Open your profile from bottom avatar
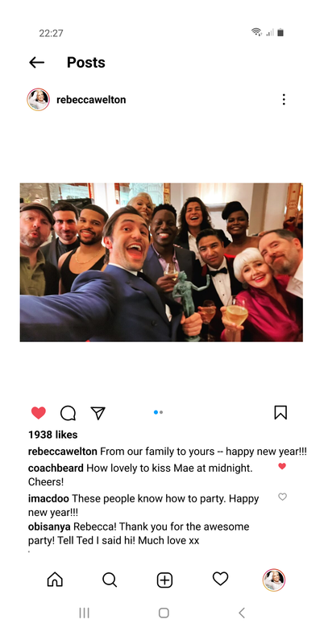324x644 pixels. pos(274,580)
